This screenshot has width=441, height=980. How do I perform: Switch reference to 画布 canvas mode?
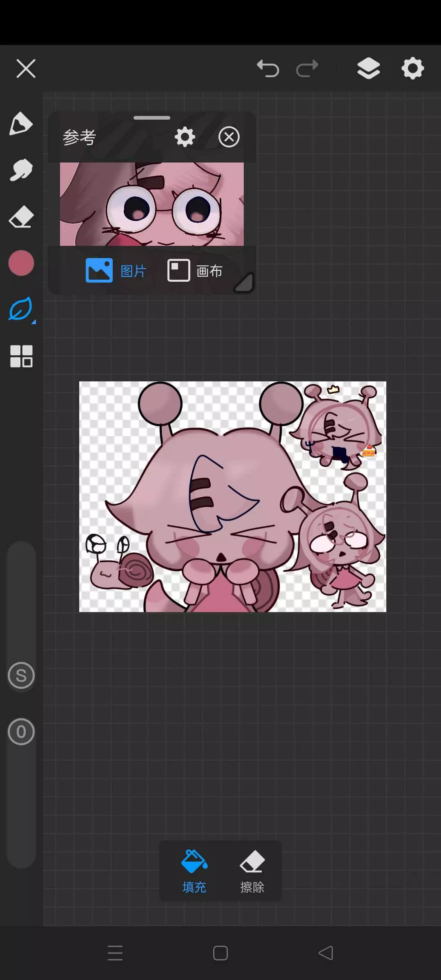[x=195, y=270]
